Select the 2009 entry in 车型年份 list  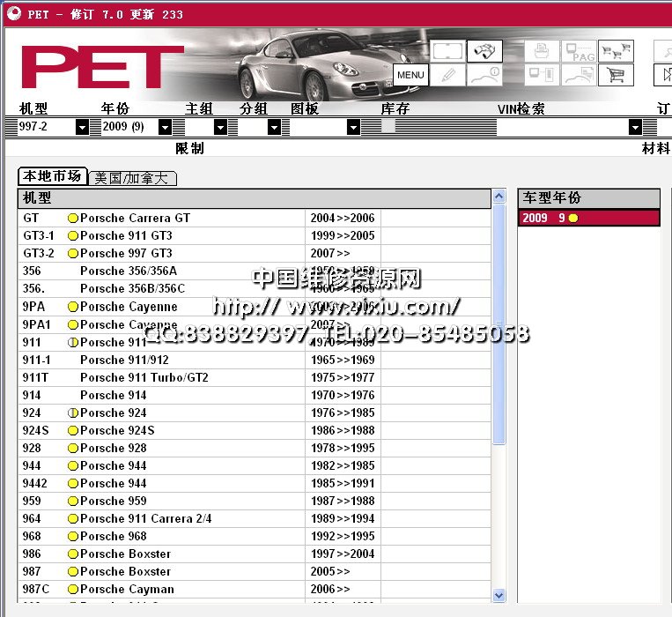(587, 218)
